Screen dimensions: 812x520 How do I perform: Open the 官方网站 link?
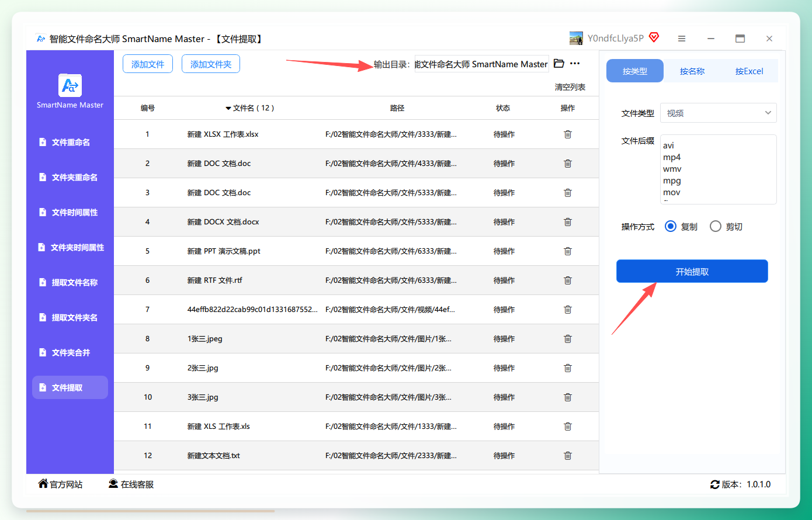coord(60,484)
